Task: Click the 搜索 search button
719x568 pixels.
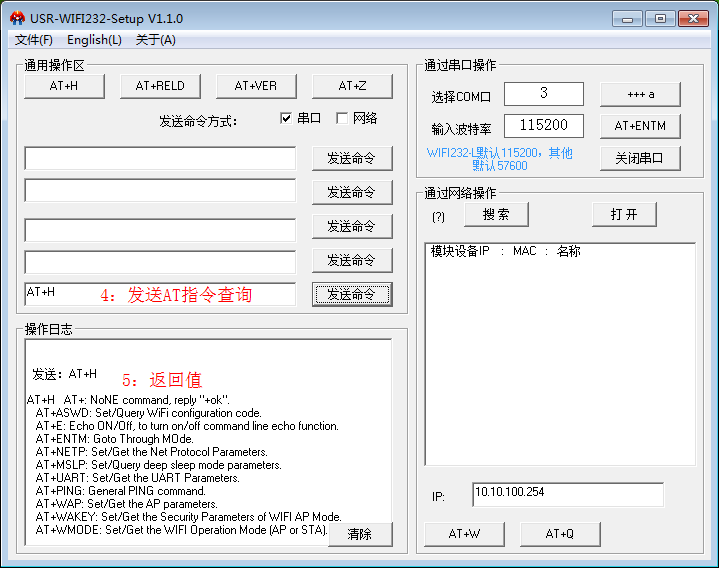Action: [x=496, y=214]
